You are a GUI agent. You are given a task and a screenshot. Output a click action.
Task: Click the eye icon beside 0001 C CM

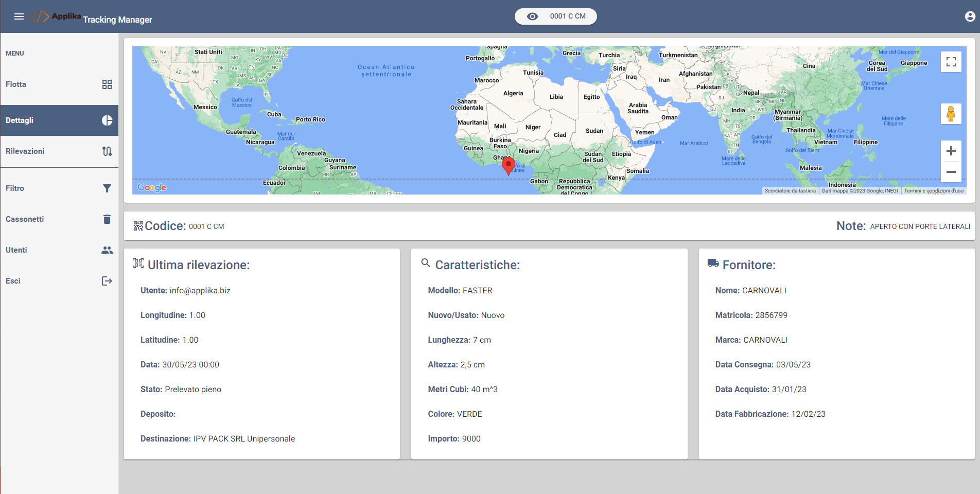coord(533,16)
